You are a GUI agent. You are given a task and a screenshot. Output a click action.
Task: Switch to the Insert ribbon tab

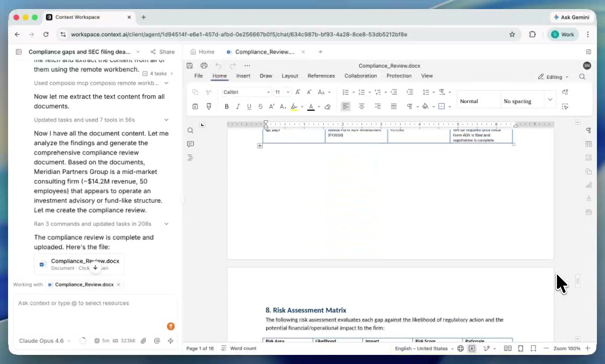[x=243, y=76]
